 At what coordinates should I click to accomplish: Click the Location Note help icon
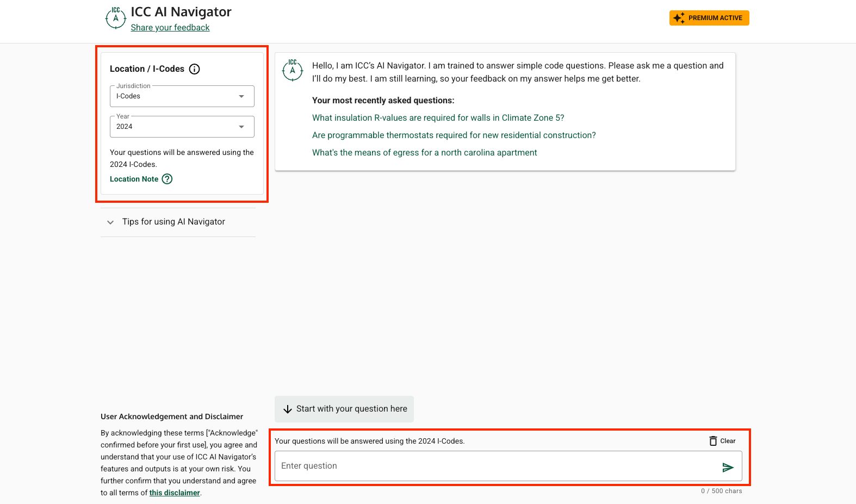[168, 179]
